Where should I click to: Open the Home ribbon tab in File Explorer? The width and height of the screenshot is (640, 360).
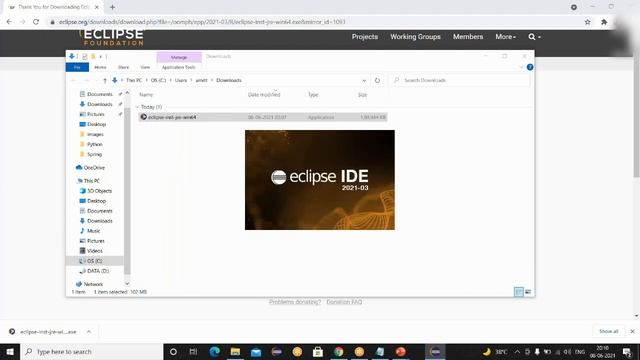click(x=100, y=67)
